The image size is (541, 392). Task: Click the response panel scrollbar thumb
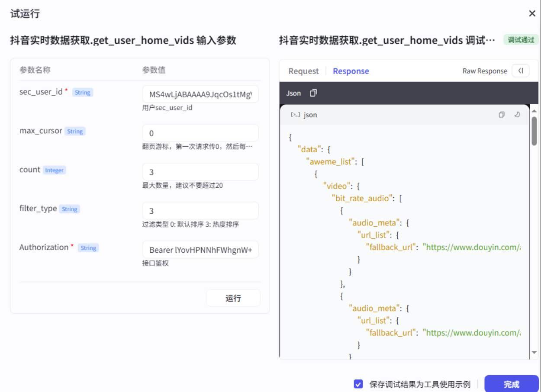[534, 131]
